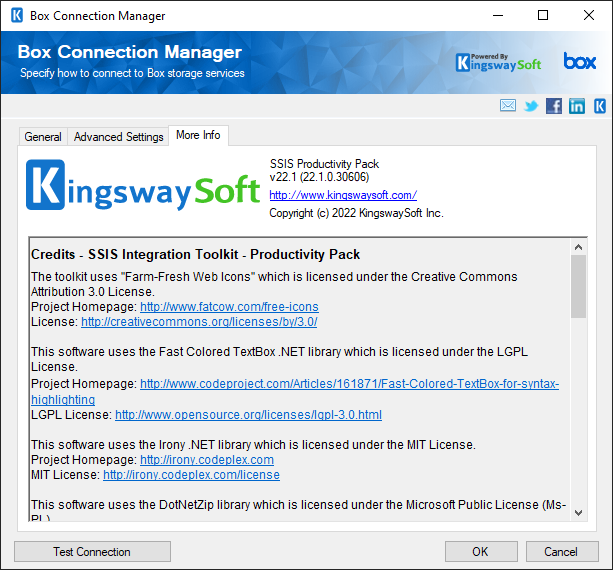Minimize the Box Connection Manager window
This screenshot has height=570, width=613.
(498, 16)
